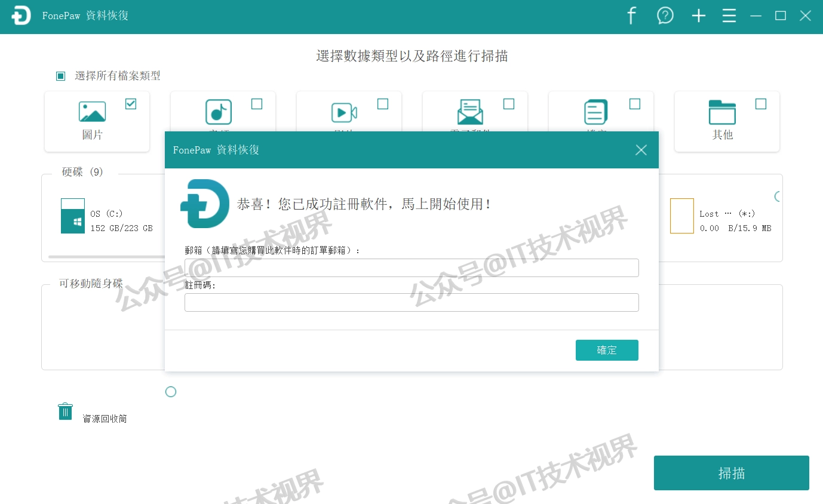The image size is (823, 504).
Task: Click the plus icon in title bar
Action: (x=698, y=16)
